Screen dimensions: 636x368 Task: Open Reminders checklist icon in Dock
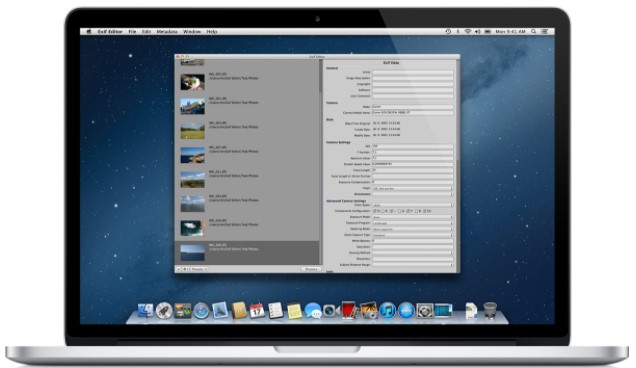pos(275,311)
